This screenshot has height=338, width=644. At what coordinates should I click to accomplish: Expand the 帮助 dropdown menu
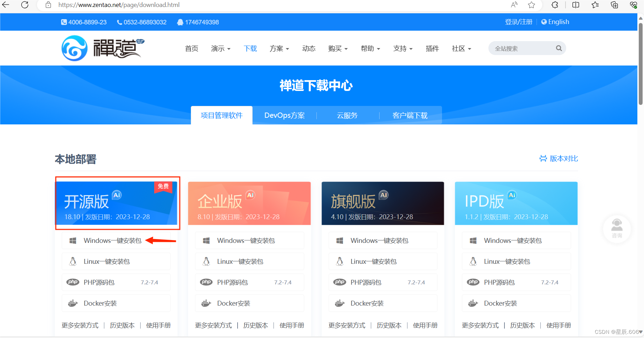pos(370,48)
